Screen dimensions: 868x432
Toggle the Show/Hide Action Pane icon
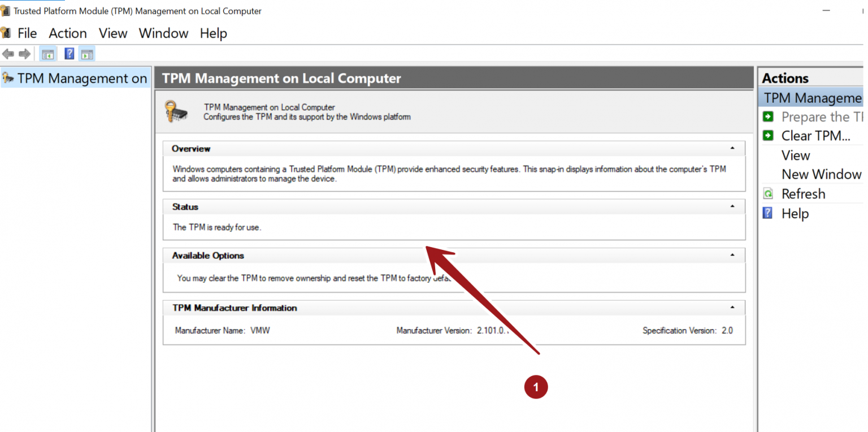point(86,54)
